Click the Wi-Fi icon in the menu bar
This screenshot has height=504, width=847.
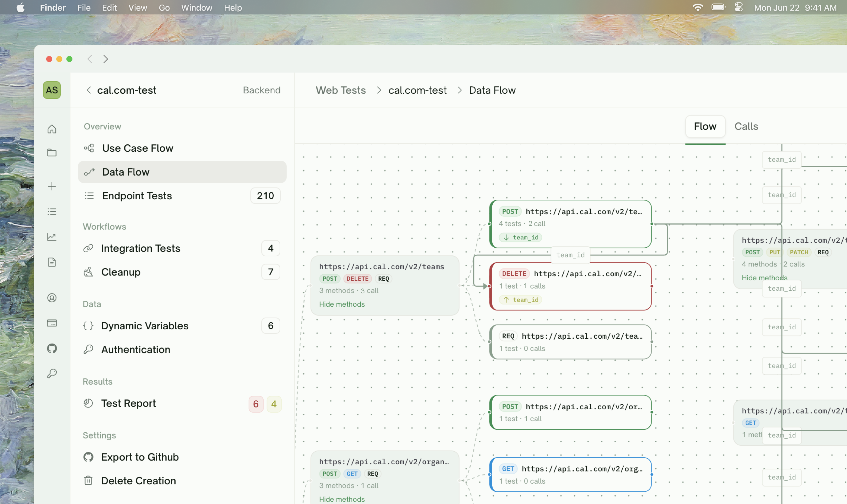[698, 7]
